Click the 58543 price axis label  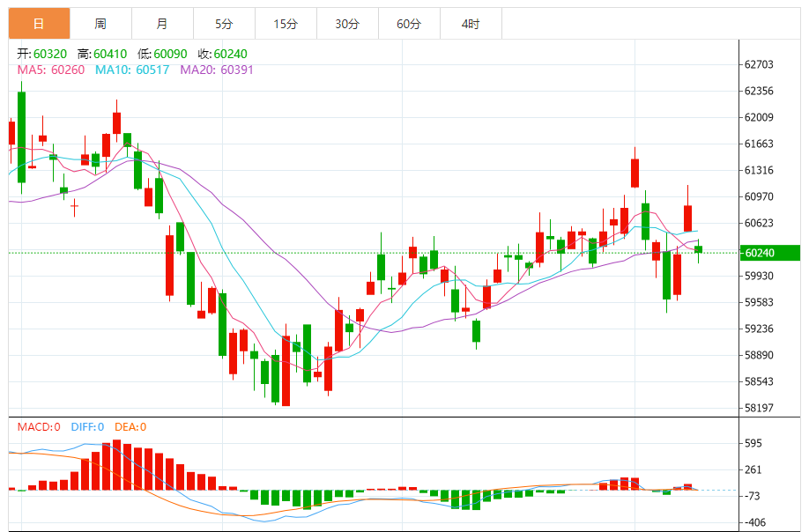pos(759,381)
